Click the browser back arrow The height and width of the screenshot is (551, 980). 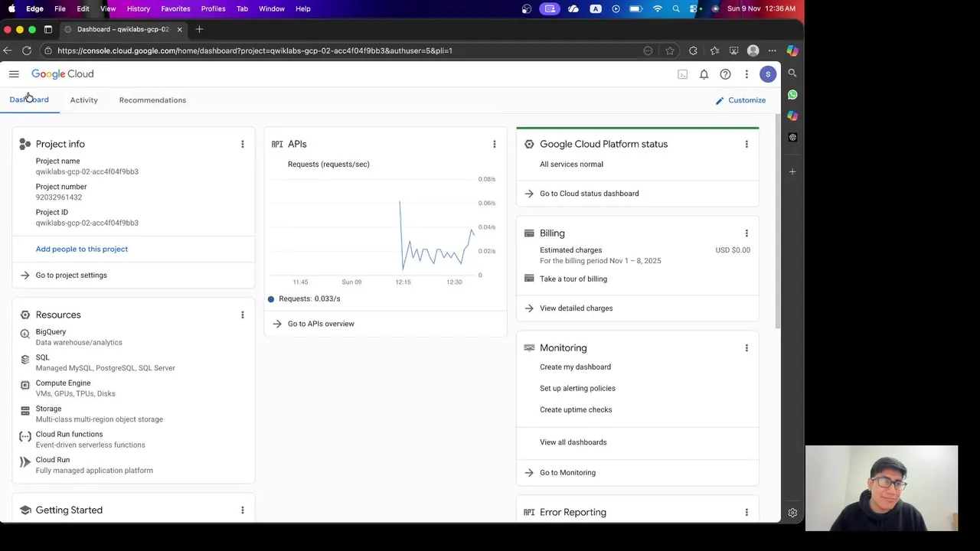pyautogui.click(x=8, y=51)
